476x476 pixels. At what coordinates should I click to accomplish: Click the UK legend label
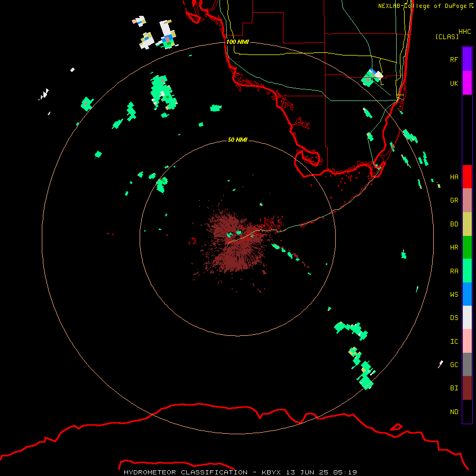(454, 83)
